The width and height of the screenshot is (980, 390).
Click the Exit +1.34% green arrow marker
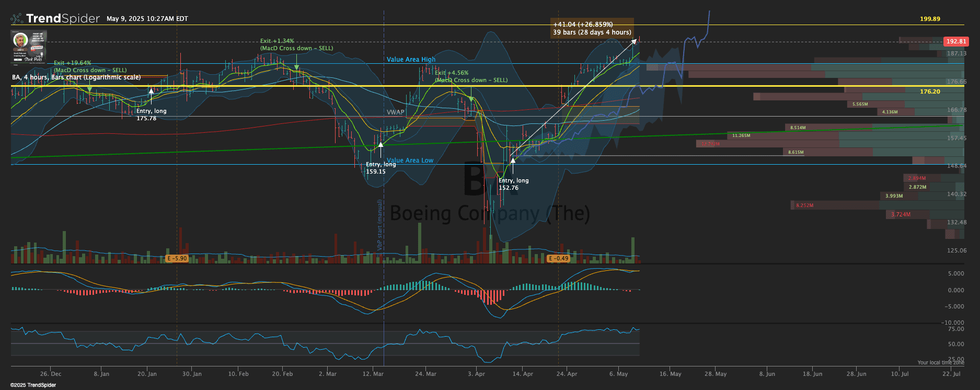point(296,67)
